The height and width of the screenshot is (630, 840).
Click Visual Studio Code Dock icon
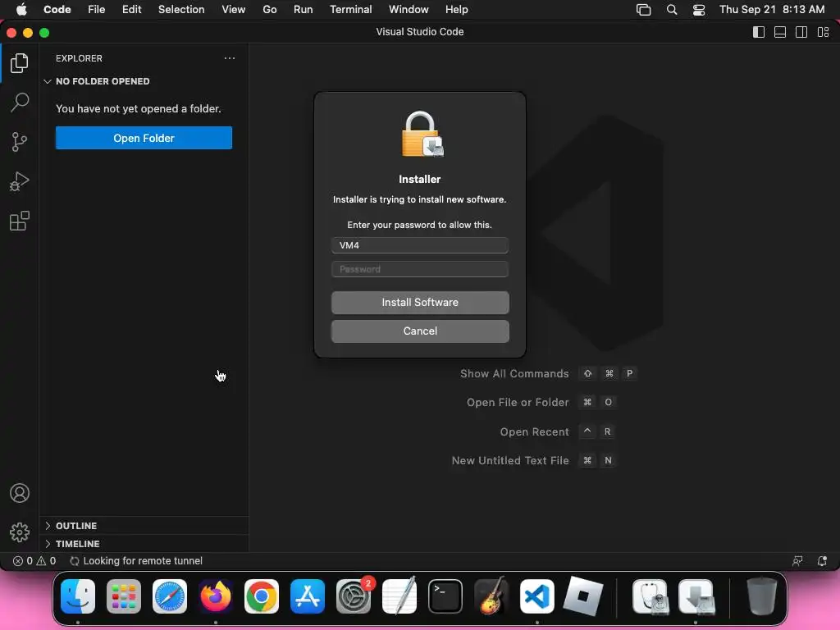[536, 596]
